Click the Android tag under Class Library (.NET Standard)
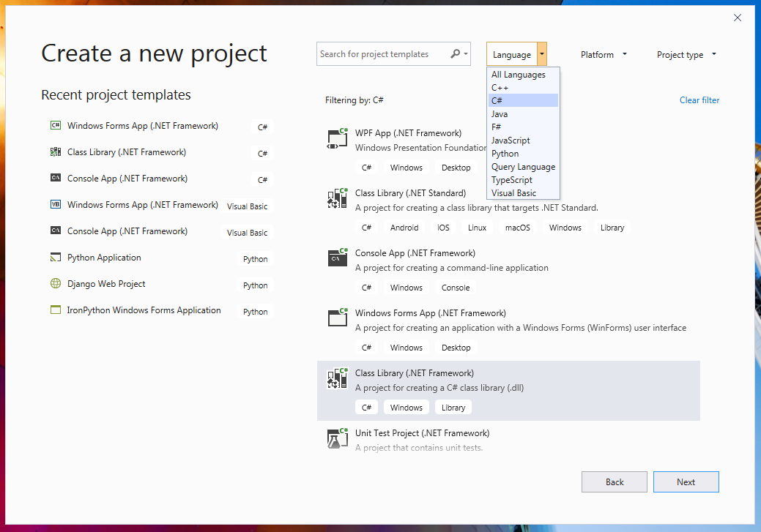Image resolution: width=761 pixels, height=532 pixels. tap(404, 228)
